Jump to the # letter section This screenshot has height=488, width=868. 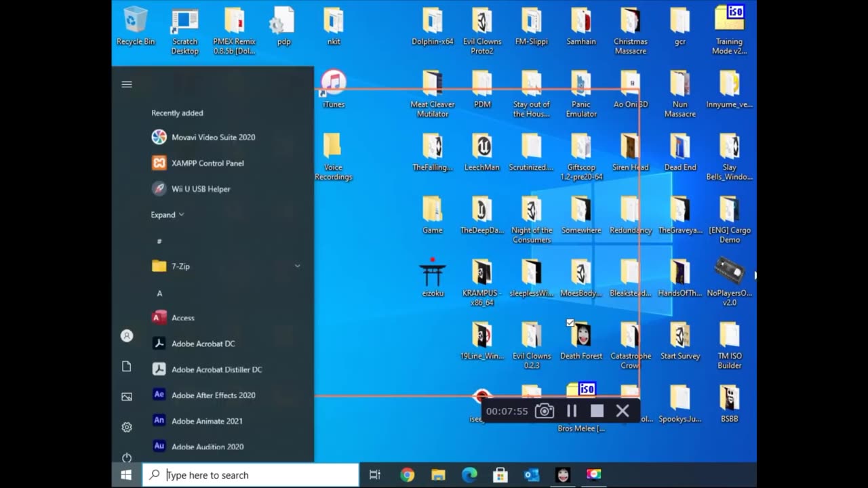[x=159, y=241]
